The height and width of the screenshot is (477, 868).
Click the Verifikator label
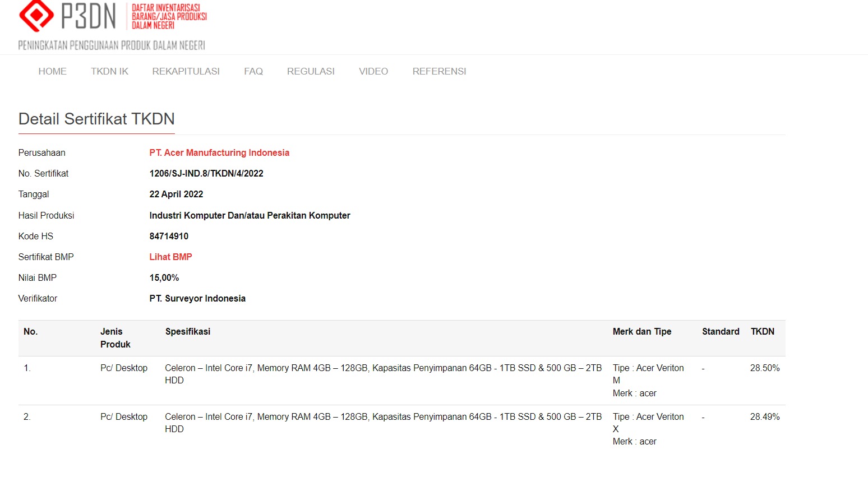(38, 298)
